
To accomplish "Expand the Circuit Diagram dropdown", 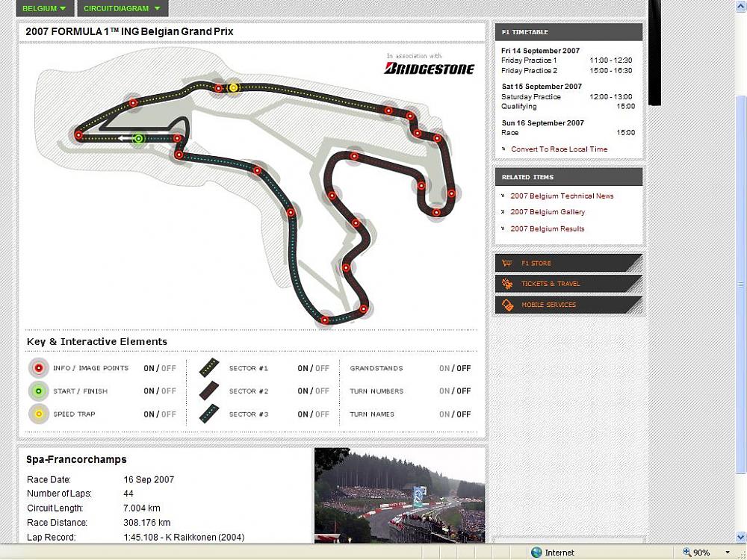I will click(x=123, y=8).
